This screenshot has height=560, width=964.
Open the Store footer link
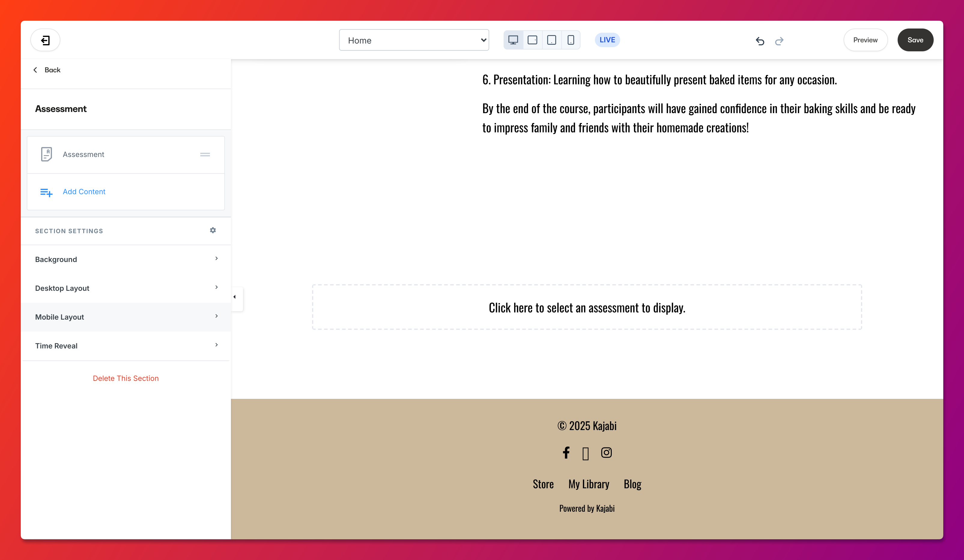tap(543, 484)
